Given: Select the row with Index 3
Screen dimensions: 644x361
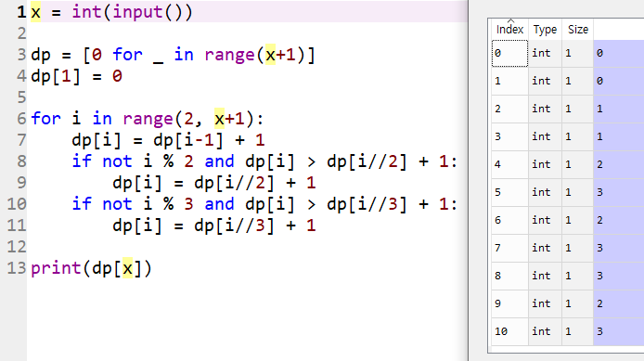Looking at the screenshot, I should 568,136.
